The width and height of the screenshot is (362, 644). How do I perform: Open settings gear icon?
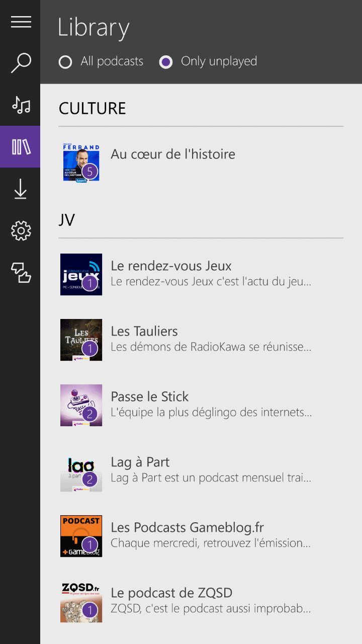(21, 231)
